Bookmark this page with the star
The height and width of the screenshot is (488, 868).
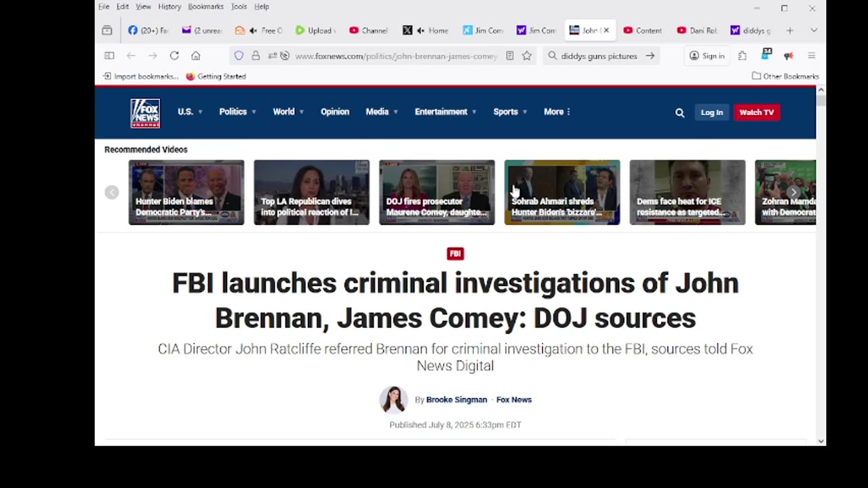[527, 56]
